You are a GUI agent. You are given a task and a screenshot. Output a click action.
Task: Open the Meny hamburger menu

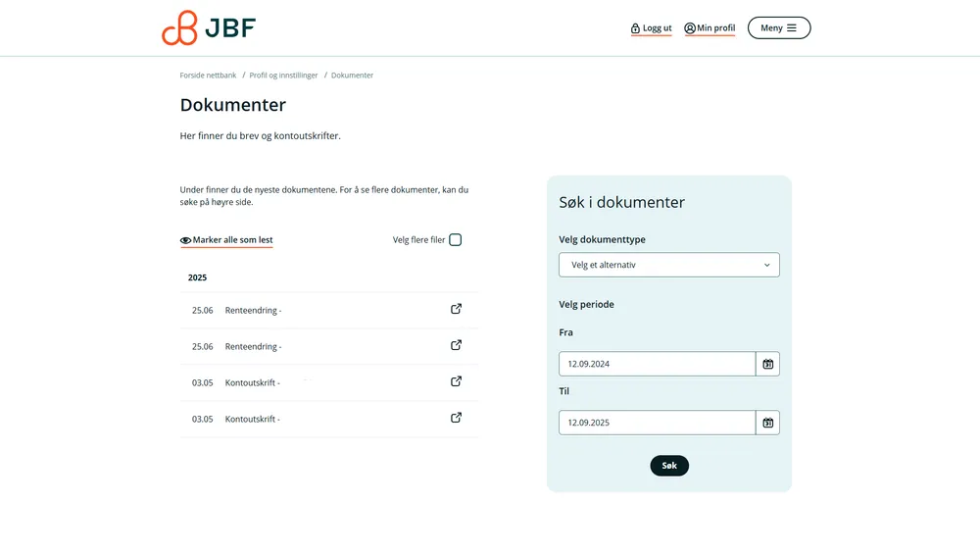click(779, 27)
